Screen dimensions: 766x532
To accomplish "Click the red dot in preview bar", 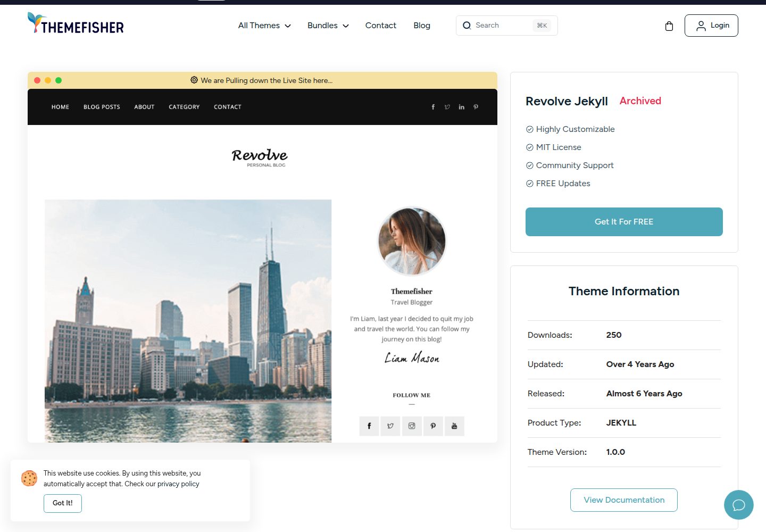I will click(37, 80).
